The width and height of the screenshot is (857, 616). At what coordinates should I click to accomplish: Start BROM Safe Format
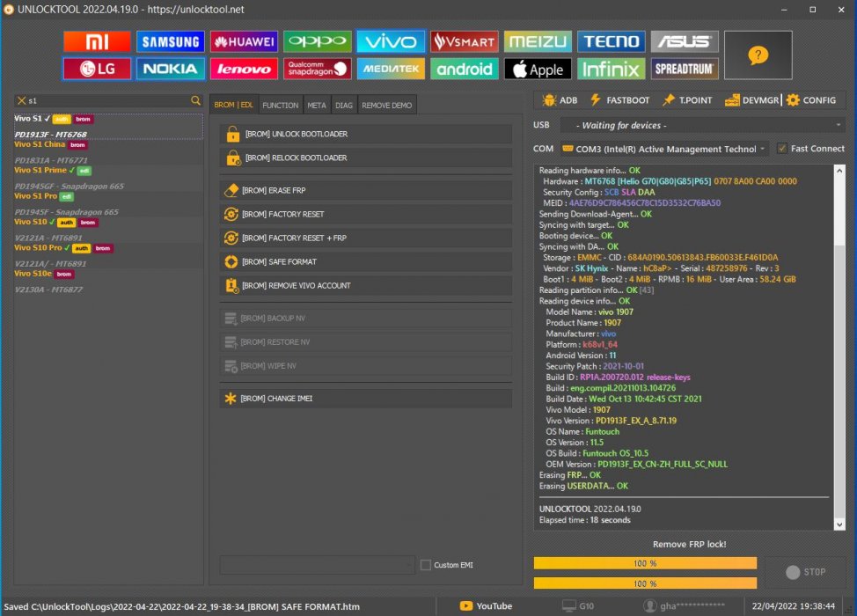366,262
